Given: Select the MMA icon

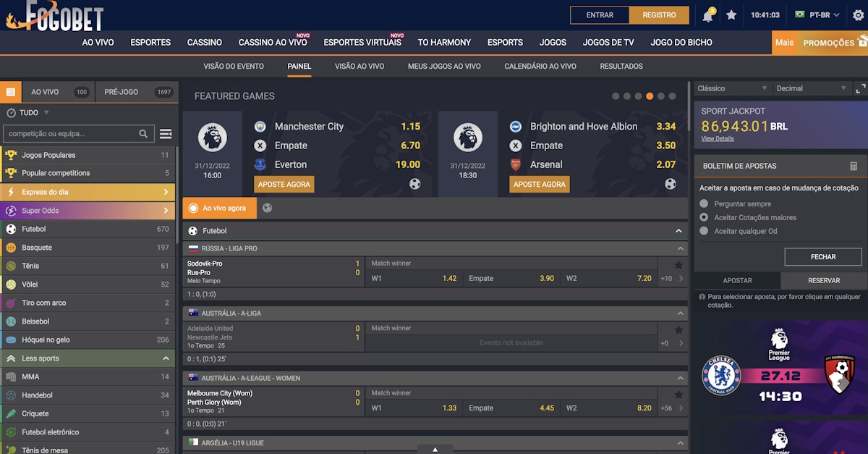Looking at the screenshot, I should [11, 377].
